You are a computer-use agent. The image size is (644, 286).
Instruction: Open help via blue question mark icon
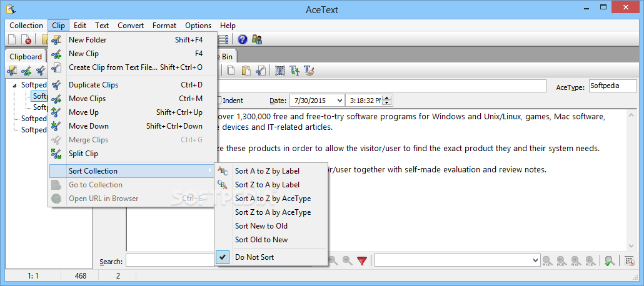point(243,39)
